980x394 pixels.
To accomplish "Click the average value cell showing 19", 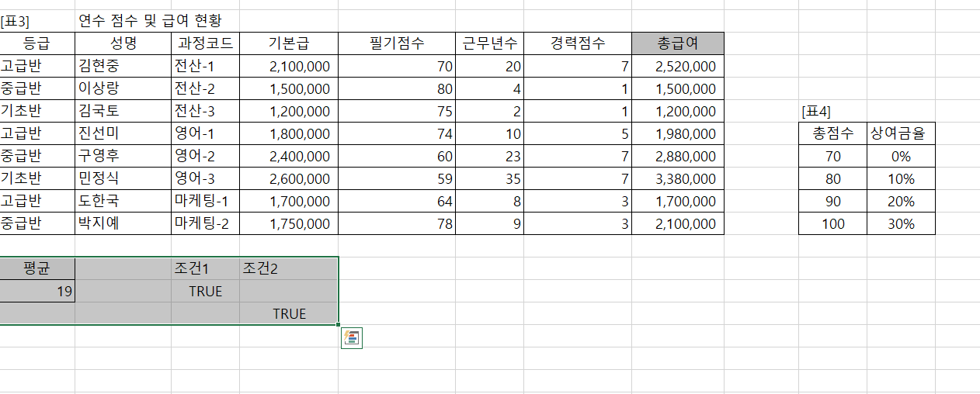I will [37, 292].
